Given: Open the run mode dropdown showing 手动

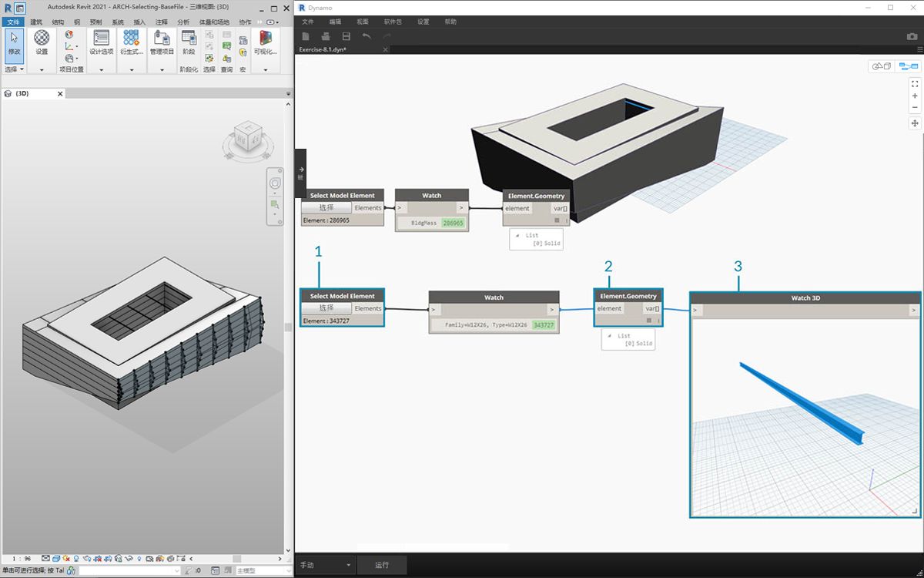Looking at the screenshot, I should 325,565.
